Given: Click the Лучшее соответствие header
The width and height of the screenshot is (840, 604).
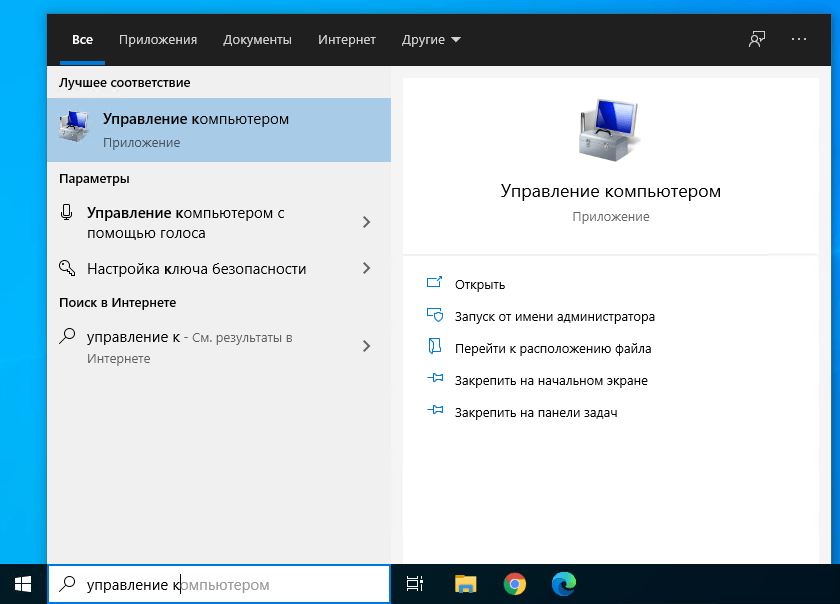Looking at the screenshot, I should [124, 83].
